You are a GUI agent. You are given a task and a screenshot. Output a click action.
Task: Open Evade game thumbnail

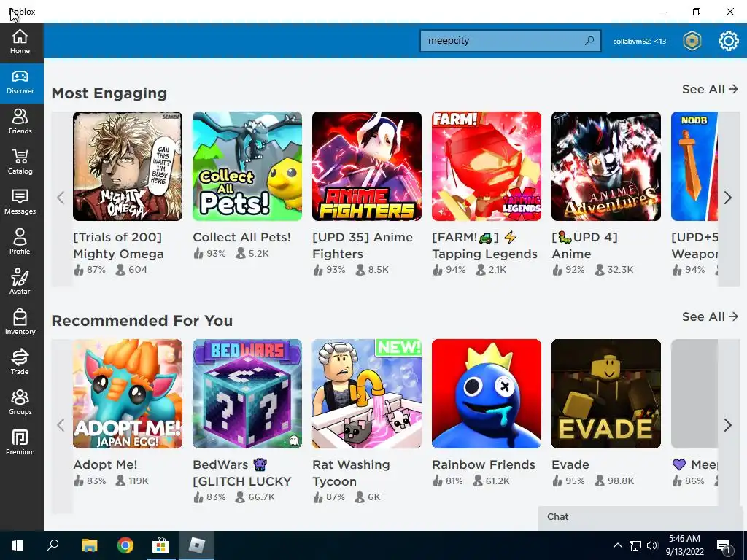[606, 394]
